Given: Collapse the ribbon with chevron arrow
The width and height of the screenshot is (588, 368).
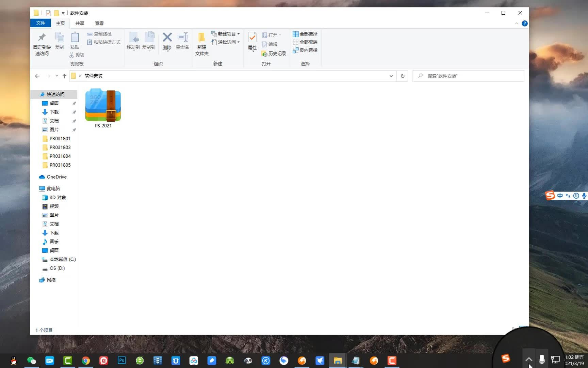Looking at the screenshot, I should pos(517,24).
